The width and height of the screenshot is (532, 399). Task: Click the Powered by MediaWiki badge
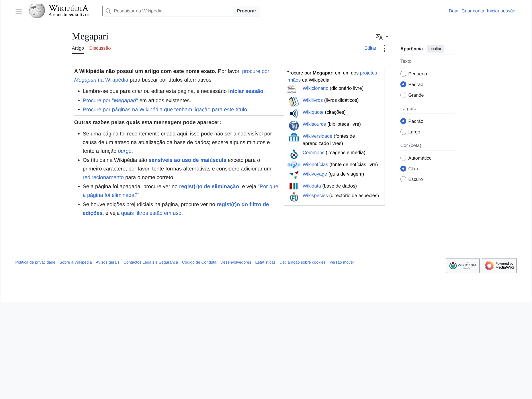coord(499,266)
